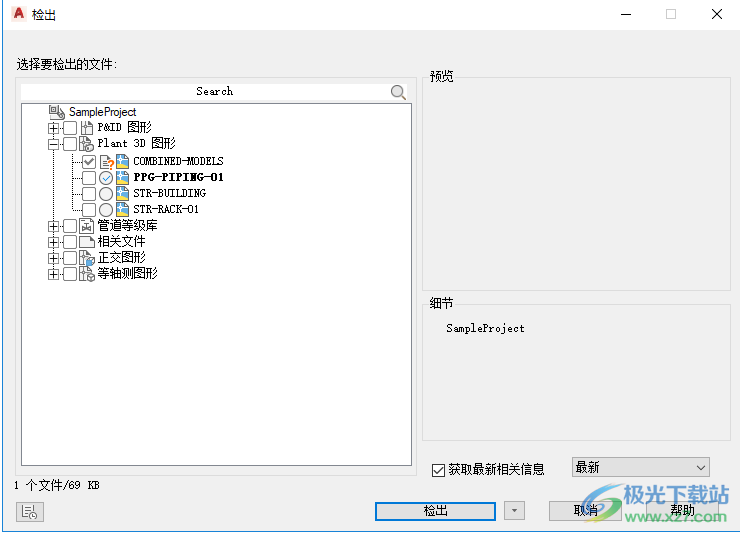Click the STR-BUILDING status circle icon
Image resolution: width=740 pixels, height=533 pixels.
(106, 194)
